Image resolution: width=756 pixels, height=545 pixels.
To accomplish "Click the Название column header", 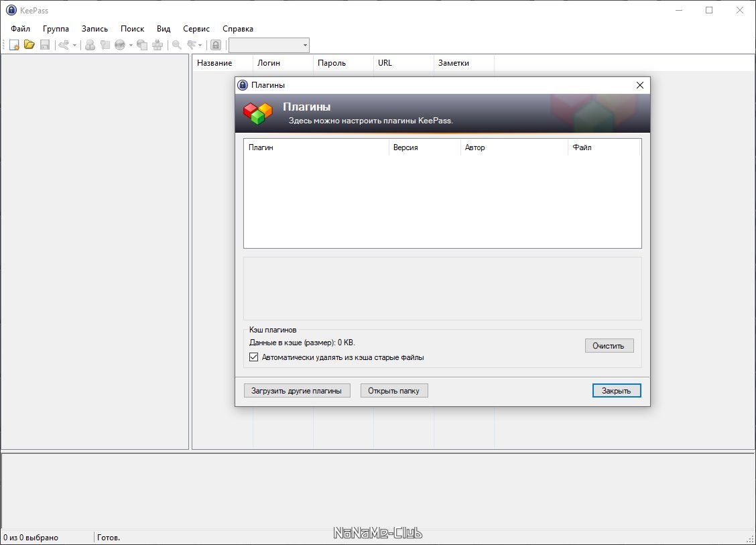I will click(x=223, y=63).
